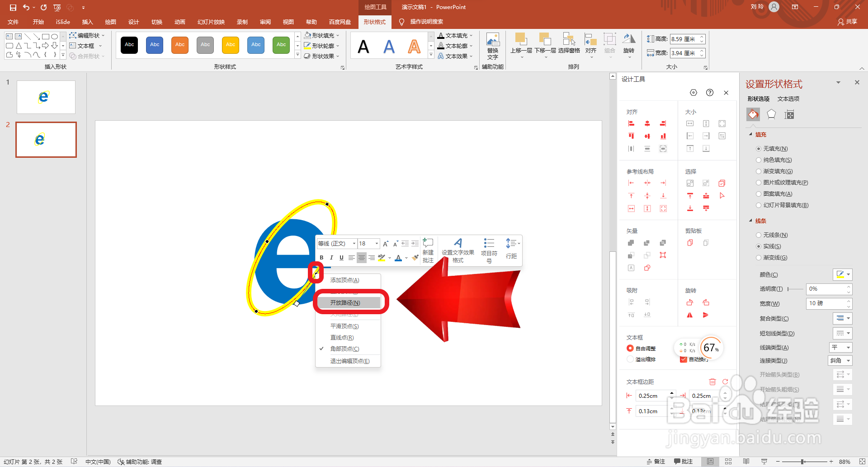Collapse the 线条 line section

coord(751,221)
